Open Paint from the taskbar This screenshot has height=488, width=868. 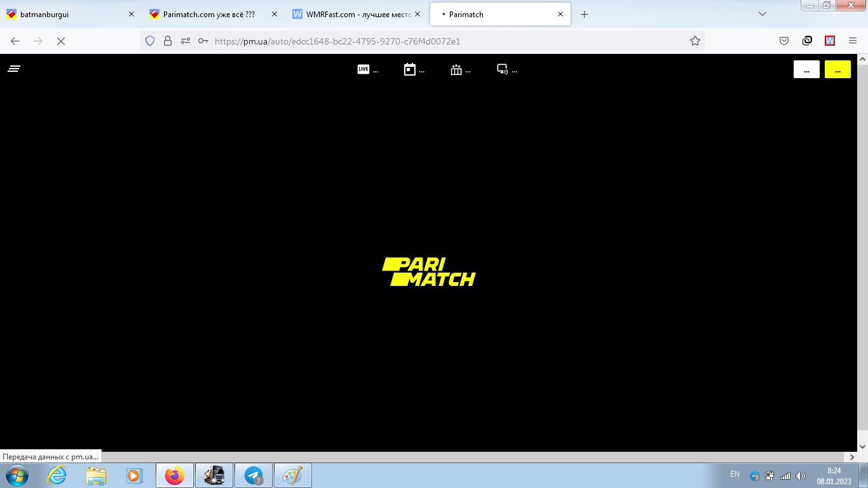[x=293, y=475]
